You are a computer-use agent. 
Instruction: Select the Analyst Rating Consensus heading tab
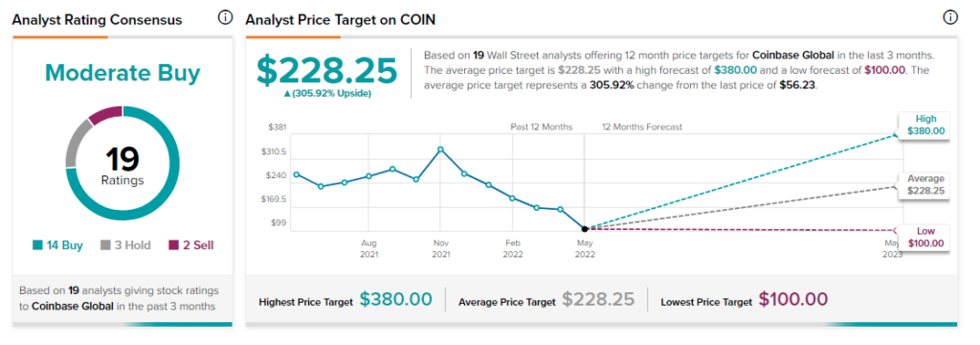98,20
